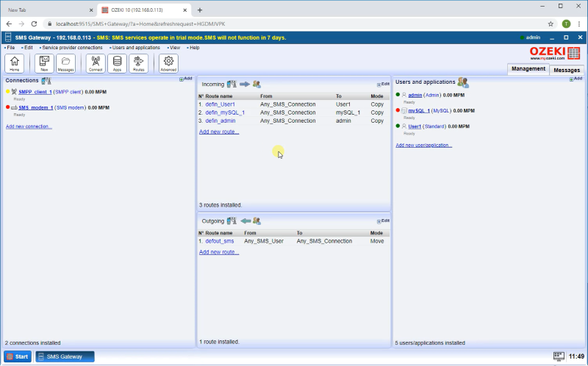
Task: Click the SMS_modem_1 modem icon
Action: coord(14,107)
